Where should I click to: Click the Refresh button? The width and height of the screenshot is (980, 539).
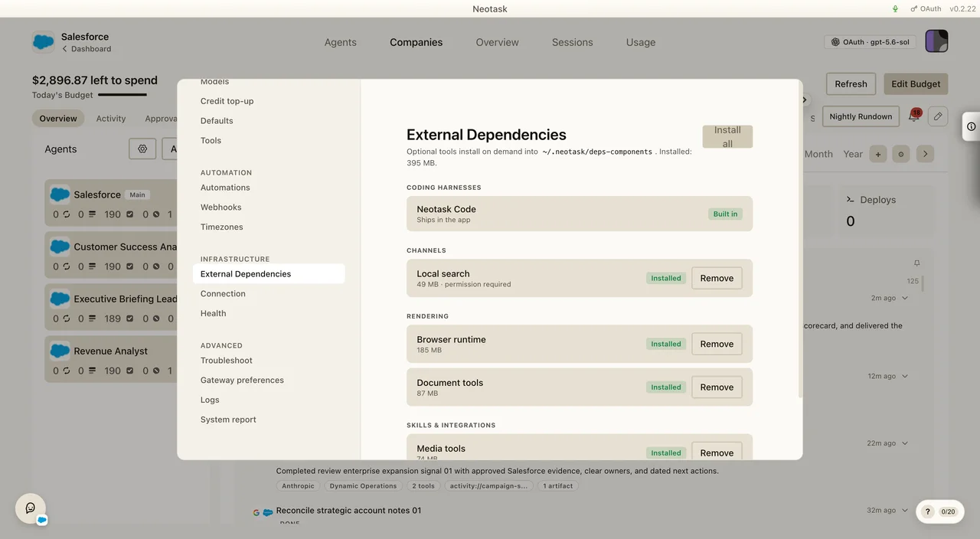tap(851, 84)
